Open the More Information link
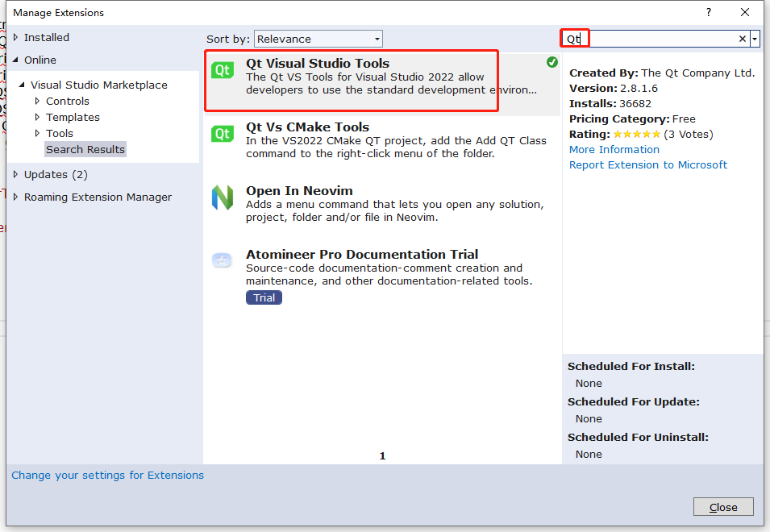The width and height of the screenshot is (770, 532). coord(614,150)
